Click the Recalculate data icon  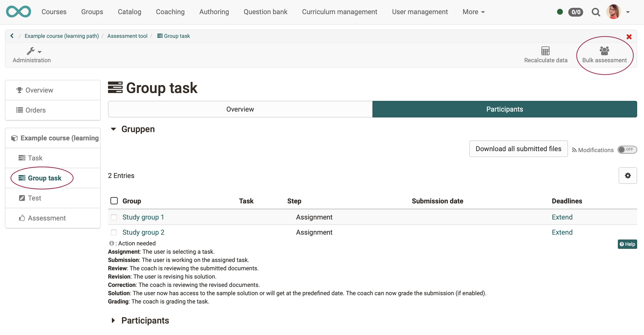pos(546,54)
